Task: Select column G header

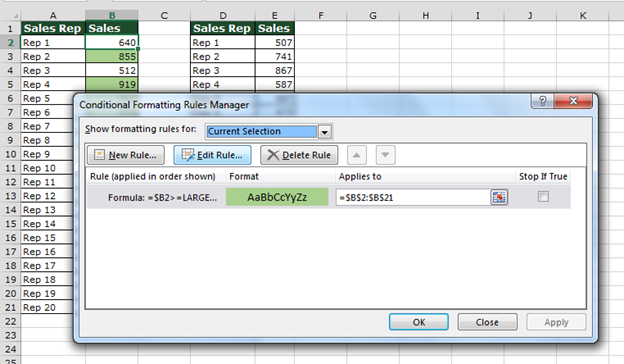Action: [373, 16]
